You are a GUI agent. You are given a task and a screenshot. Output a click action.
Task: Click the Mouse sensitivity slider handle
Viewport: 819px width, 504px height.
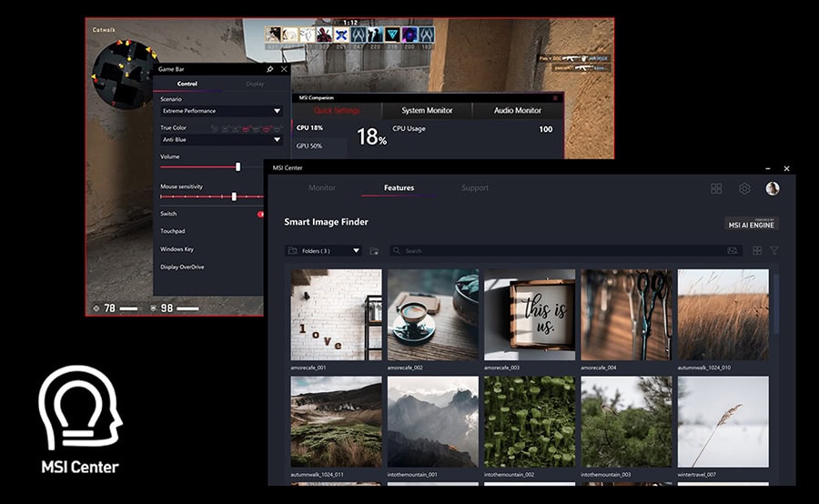(234, 197)
